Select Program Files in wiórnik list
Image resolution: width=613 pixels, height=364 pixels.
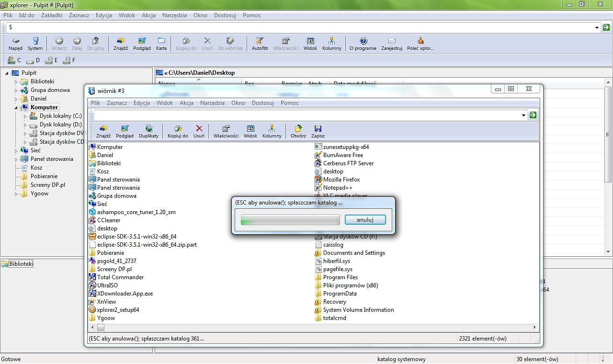tap(336, 277)
